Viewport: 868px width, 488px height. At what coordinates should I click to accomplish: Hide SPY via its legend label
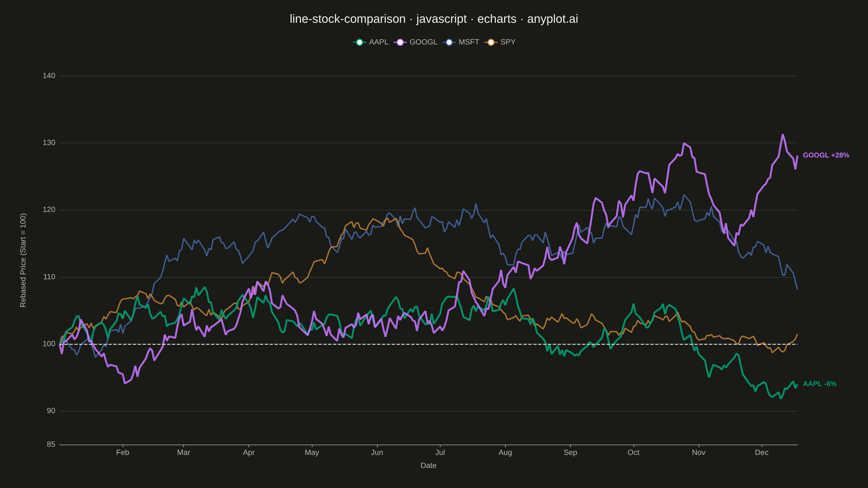pos(508,42)
